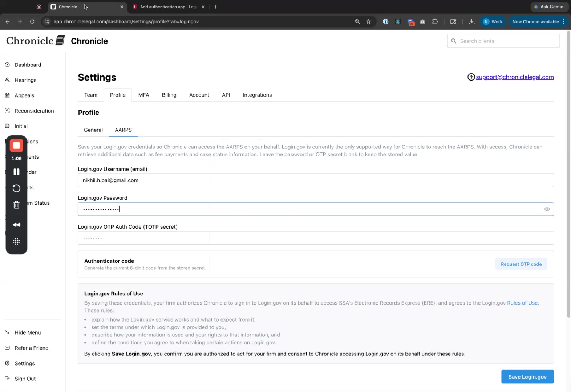Request an OTP code
This screenshot has height=392, width=571.
tap(521, 264)
